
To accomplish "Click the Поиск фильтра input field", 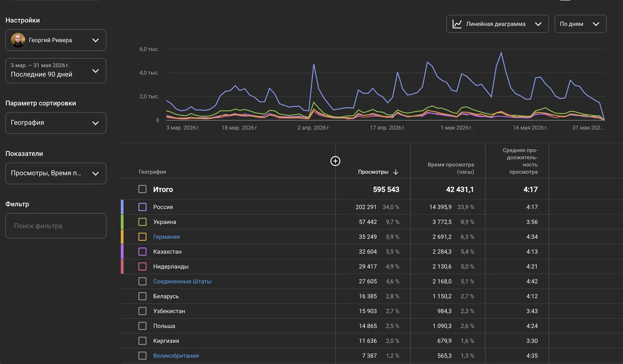I will click(x=56, y=226).
